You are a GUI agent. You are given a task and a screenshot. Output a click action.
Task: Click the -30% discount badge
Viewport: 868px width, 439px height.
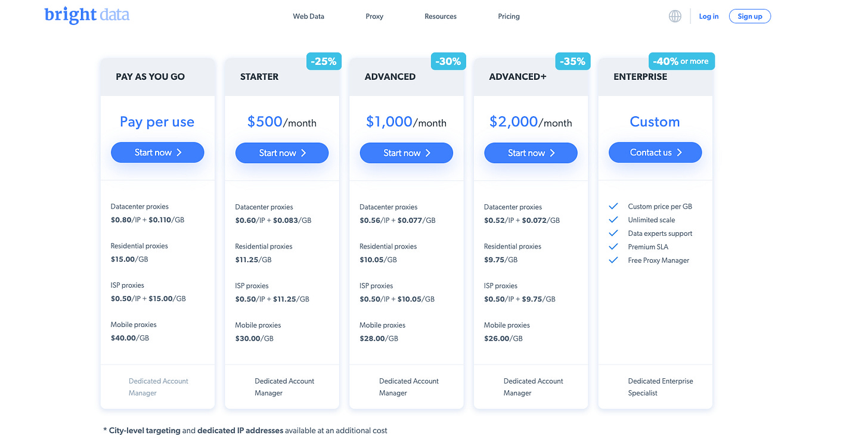(448, 61)
